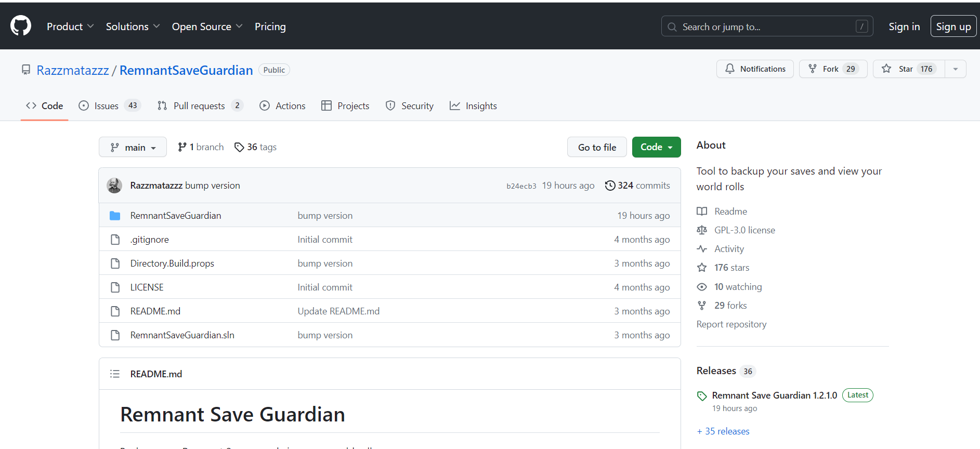Image resolution: width=980 pixels, height=449 pixels.
Task: Open the Razzmatazzz owner link
Action: [73, 70]
